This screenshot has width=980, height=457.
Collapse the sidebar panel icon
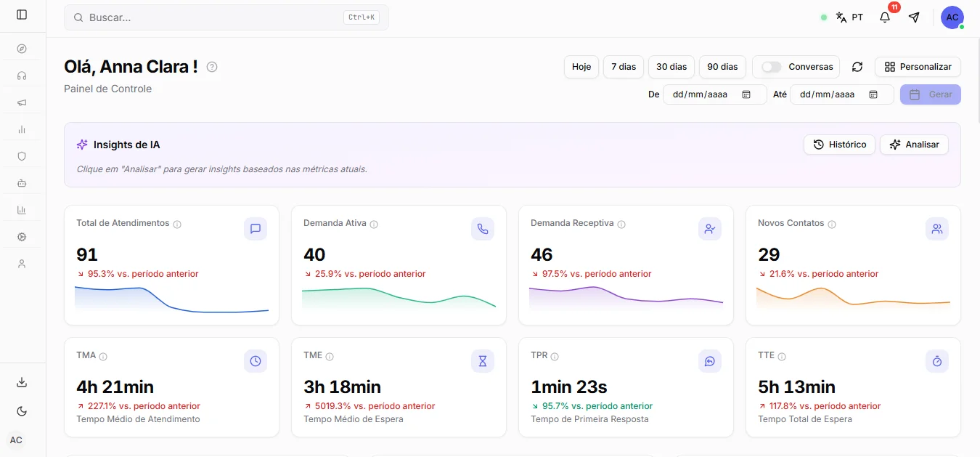coord(22,15)
